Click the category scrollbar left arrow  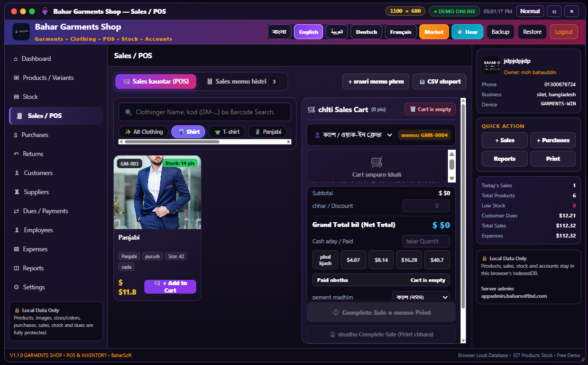[121, 142]
